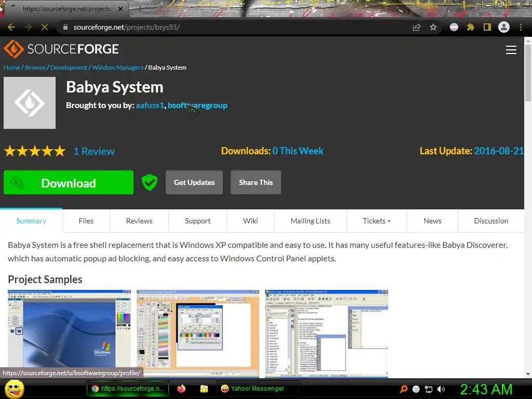Click the share page icon in address bar

tap(417, 27)
